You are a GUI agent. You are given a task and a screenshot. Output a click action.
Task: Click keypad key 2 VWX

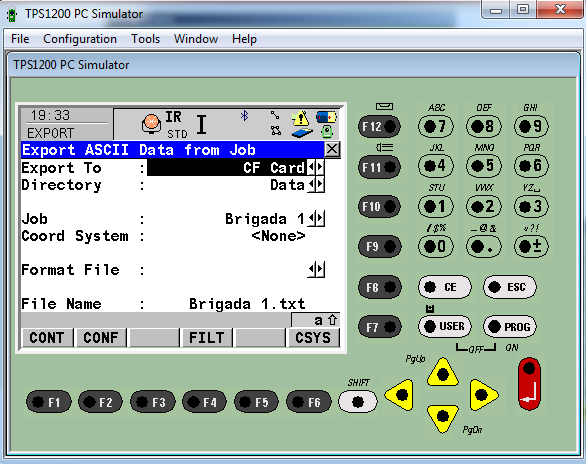point(484,206)
